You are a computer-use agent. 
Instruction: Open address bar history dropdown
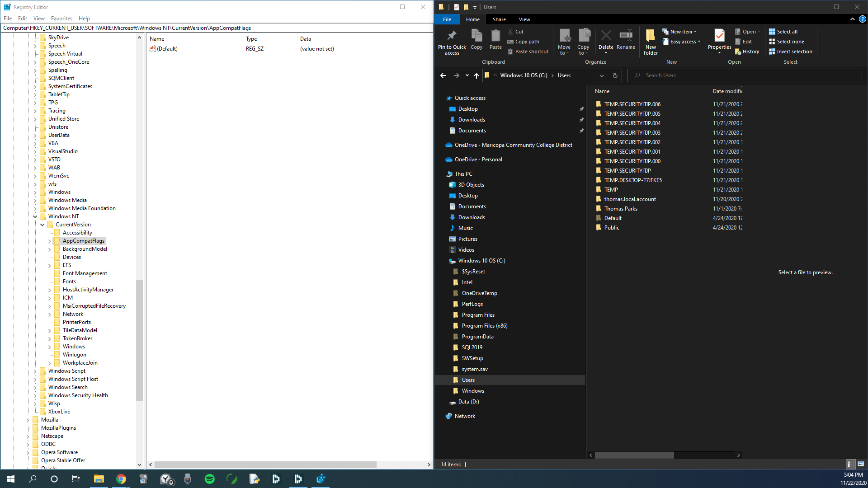click(601, 75)
